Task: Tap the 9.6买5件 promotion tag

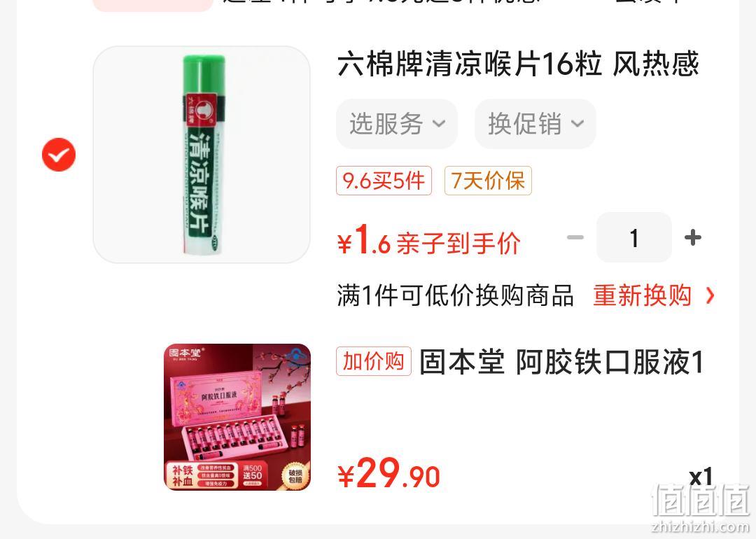Action: (x=384, y=181)
